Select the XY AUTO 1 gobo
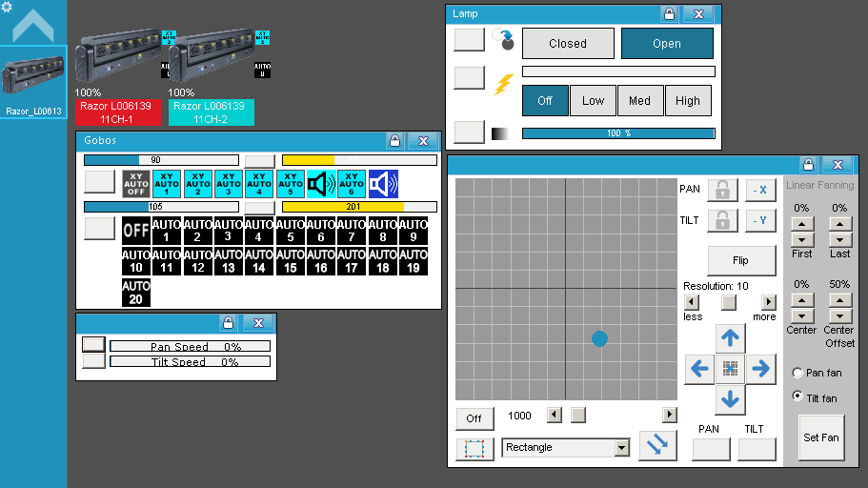 (167, 184)
